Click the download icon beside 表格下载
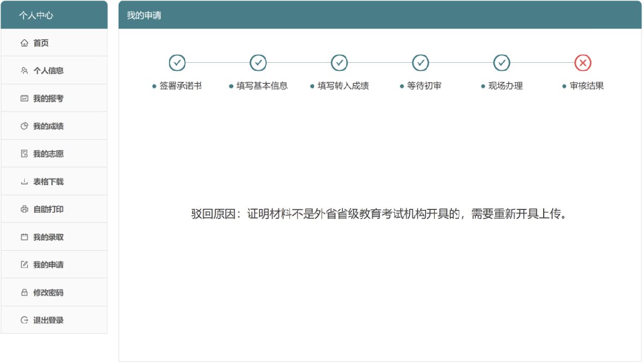This screenshot has height=363, width=644. (24, 181)
